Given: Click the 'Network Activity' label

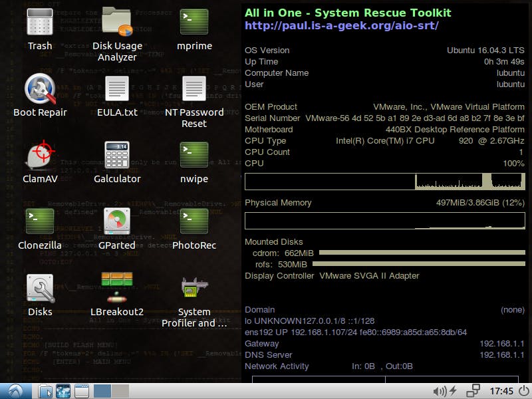Looking at the screenshot, I should pos(277,366).
